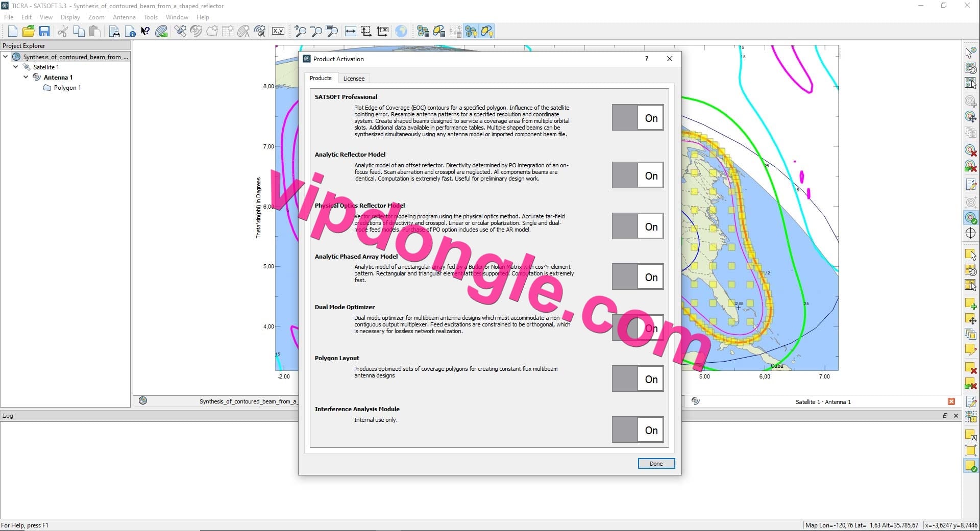
Task: Close the Product Activation dialog
Action: point(670,59)
